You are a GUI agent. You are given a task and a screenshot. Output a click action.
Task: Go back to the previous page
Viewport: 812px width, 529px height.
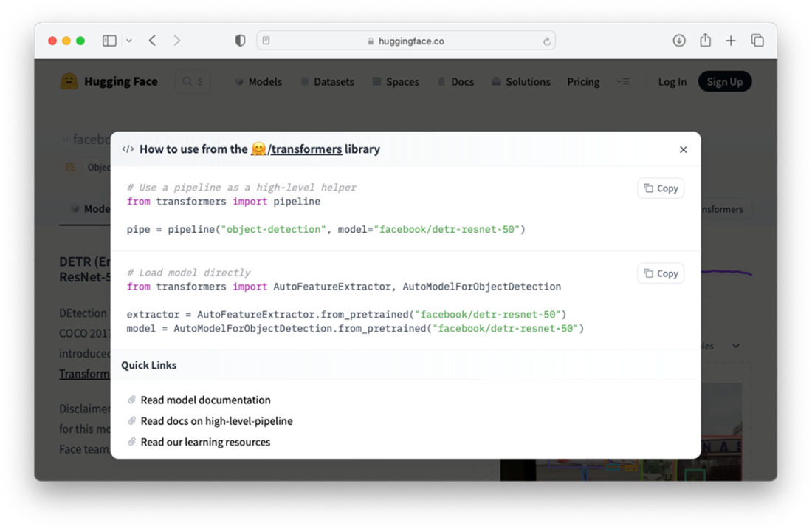tap(152, 41)
